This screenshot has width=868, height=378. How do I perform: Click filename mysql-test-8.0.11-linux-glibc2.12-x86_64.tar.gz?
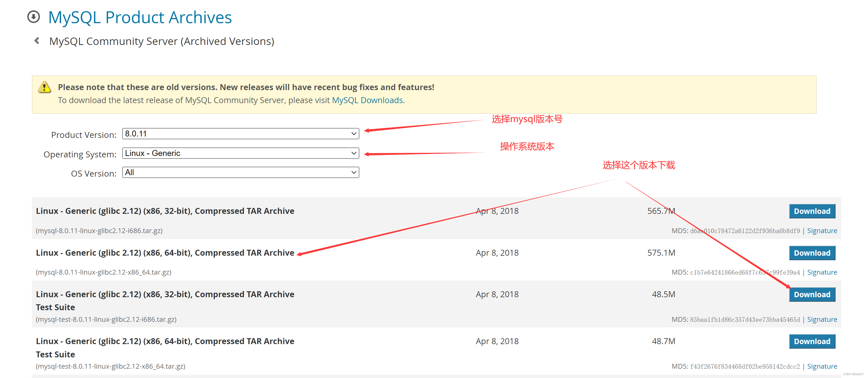111,366
